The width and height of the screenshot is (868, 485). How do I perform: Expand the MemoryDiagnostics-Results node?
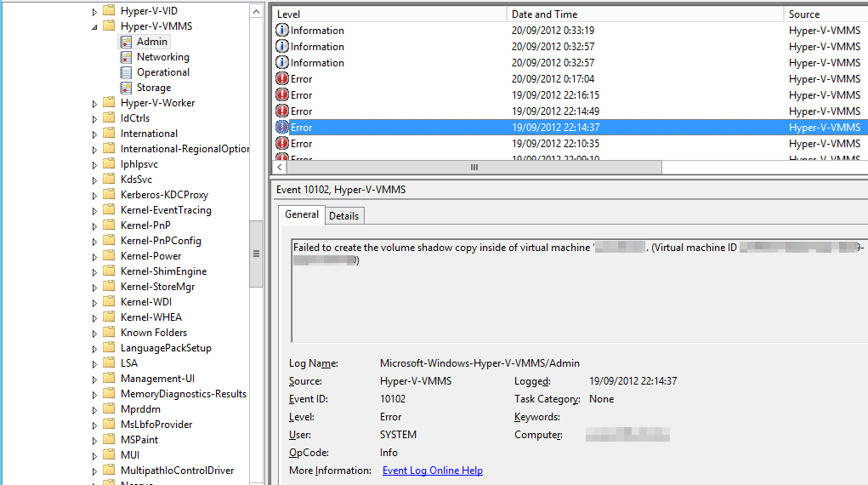(x=94, y=395)
